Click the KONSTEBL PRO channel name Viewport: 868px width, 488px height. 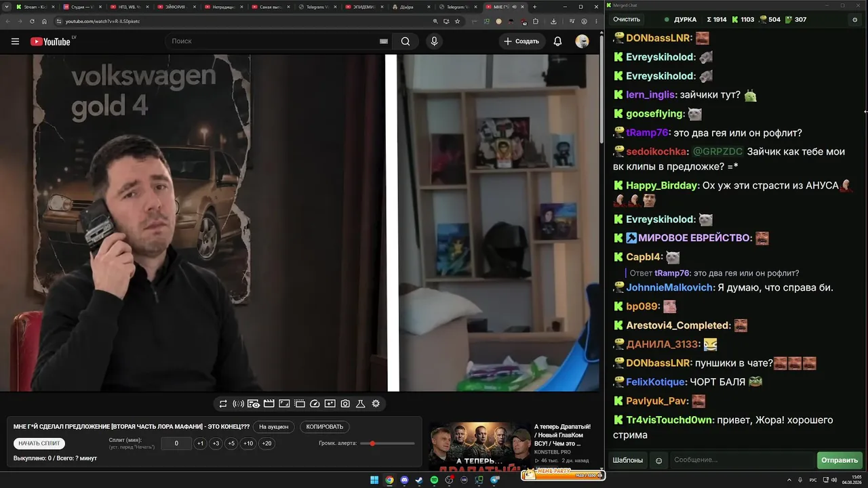[x=552, y=452]
